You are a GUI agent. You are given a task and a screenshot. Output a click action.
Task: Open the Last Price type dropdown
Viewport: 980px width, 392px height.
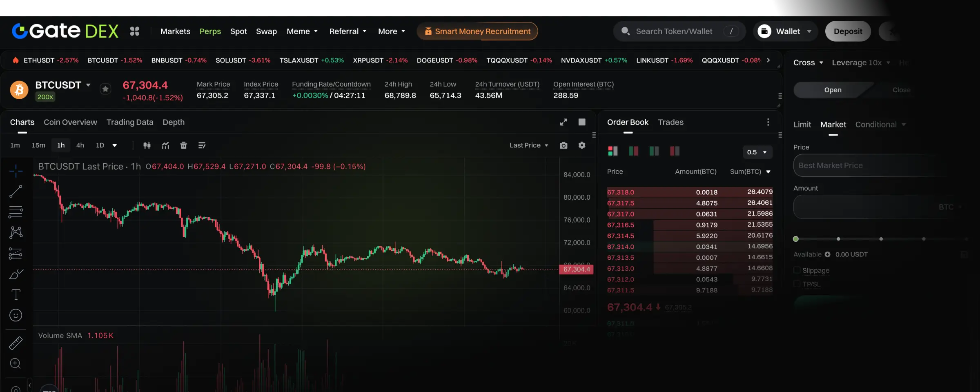pyautogui.click(x=528, y=145)
